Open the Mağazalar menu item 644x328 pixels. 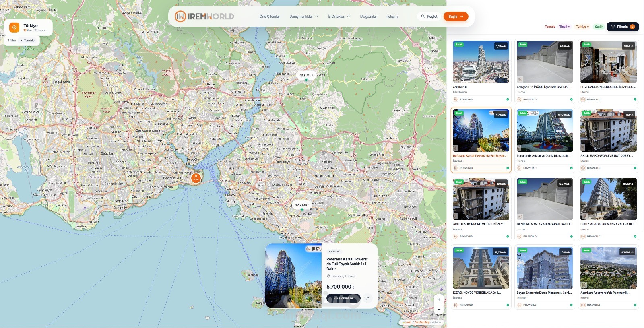[368, 17]
